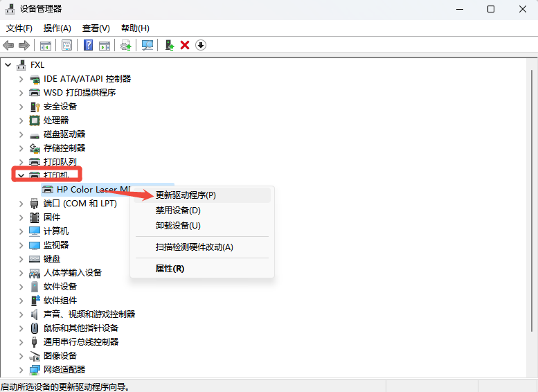This screenshot has width=538, height=392.
Task: Go forward with the toolbar forward arrow
Action: point(24,45)
